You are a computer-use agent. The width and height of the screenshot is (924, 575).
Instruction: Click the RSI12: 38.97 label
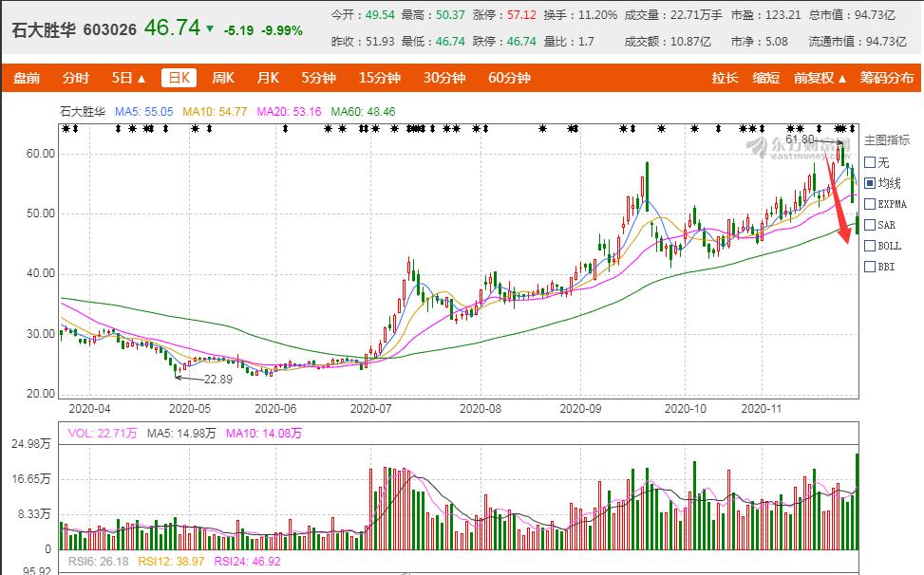[x=171, y=562]
